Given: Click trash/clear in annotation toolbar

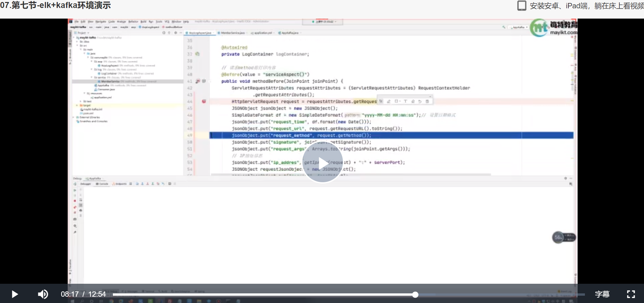Looking at the screenshot, I should 427,102.
